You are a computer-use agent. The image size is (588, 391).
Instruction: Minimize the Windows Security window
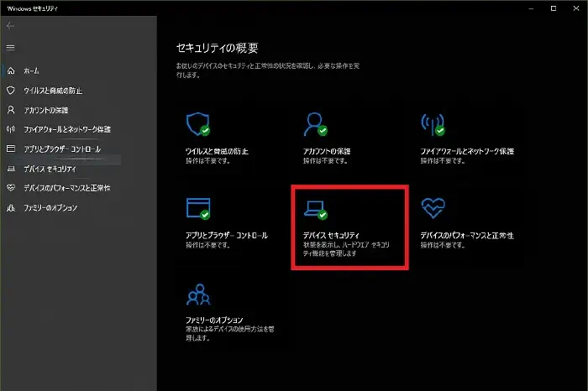531,8
